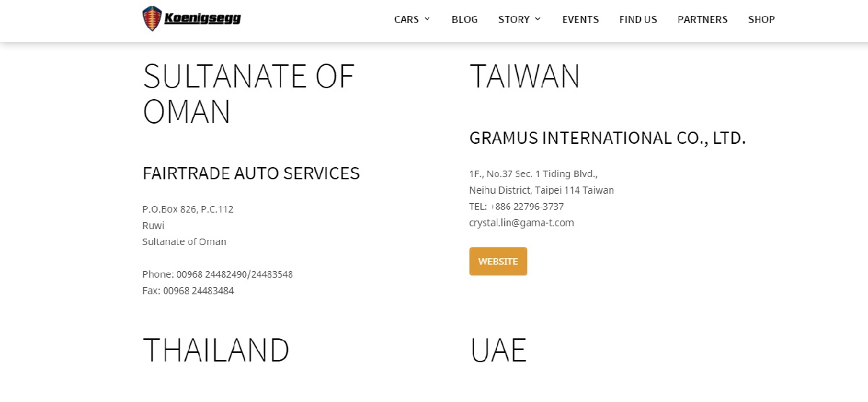868x402 pixels.
Task: Click the Fairtrade Auto Services heading
Action: click(251, 174)
